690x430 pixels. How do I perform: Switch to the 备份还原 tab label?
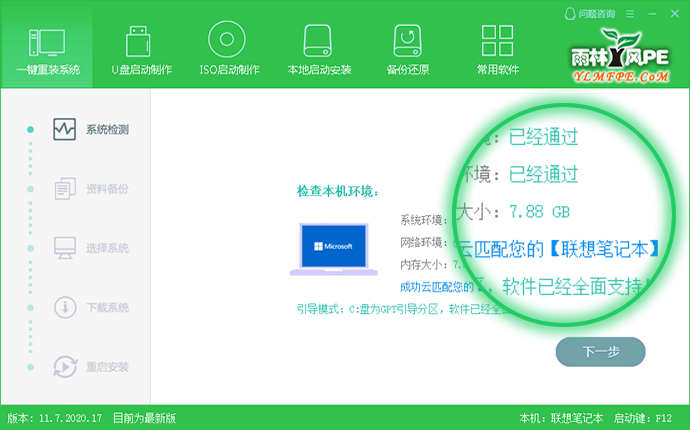tap(407, 70)
